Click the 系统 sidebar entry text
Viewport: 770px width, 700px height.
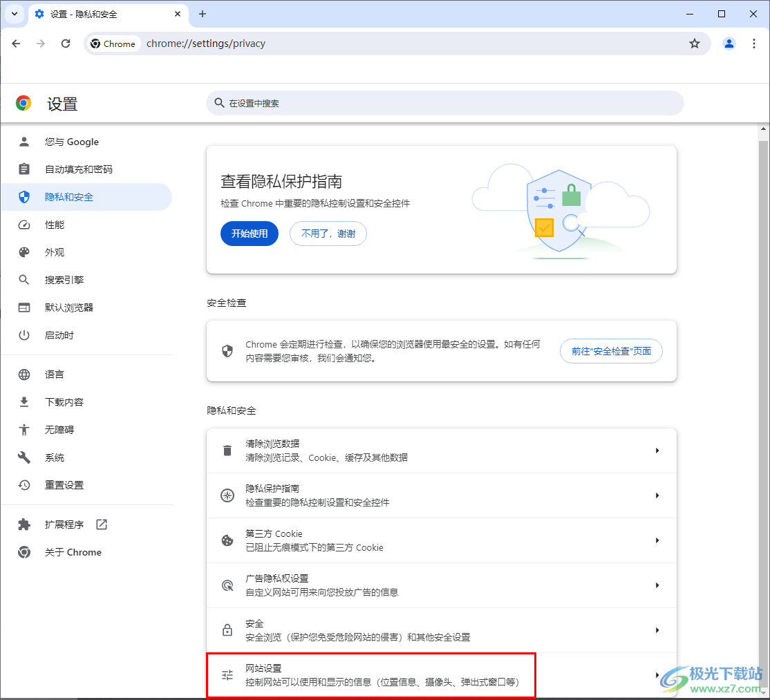(x=55, y=457)
